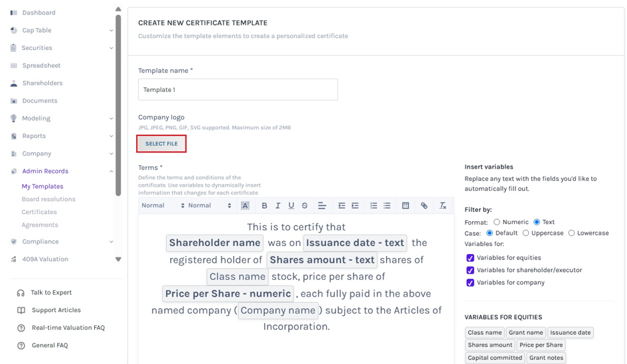This screenshot has width=627, height=364.
Task: Insert a bulleted list
Action: pos(387,205)
